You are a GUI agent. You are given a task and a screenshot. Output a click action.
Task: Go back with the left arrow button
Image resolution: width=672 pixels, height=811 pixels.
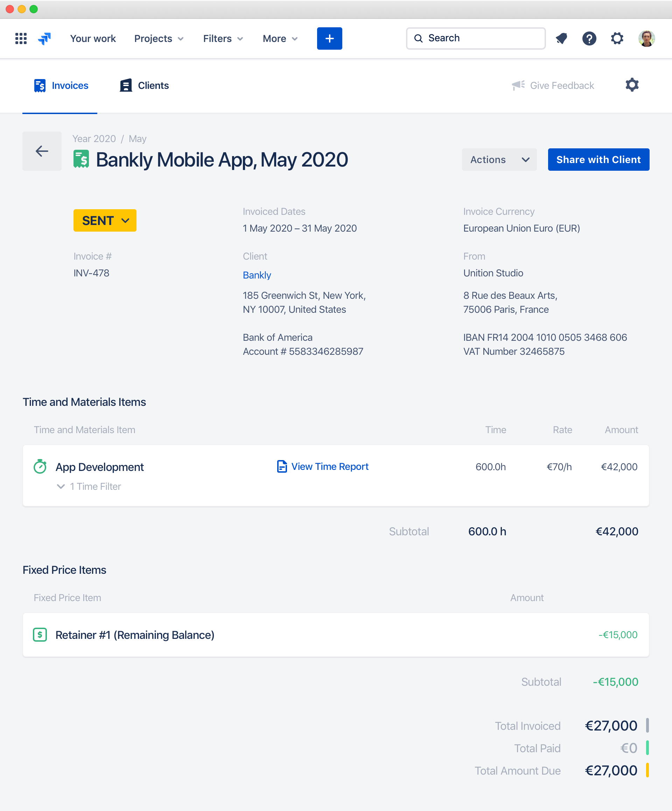(x=42, y=151)
